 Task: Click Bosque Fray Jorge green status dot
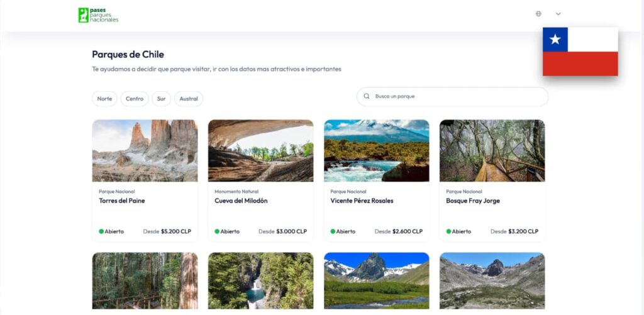pyautogui.click(x=448, y=231)
